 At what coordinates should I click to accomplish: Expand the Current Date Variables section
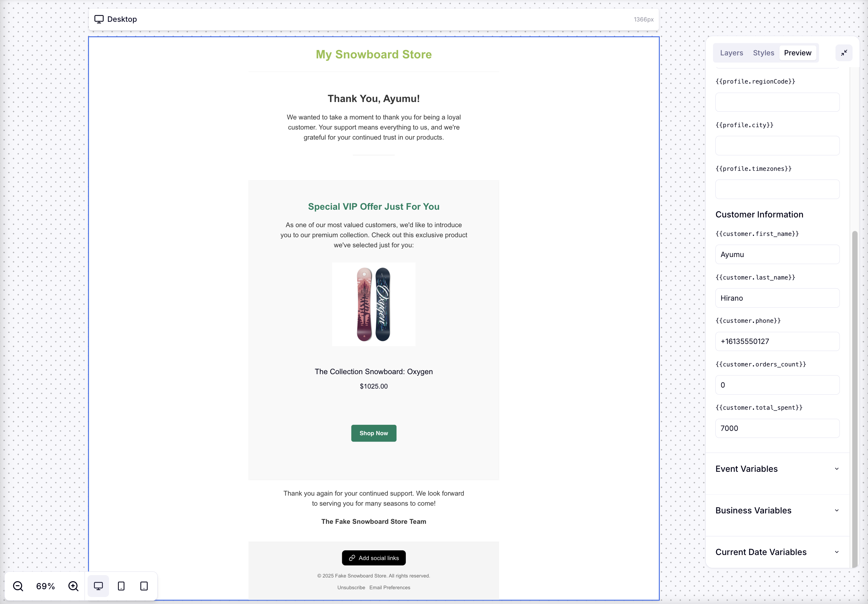tap(777, 552)
